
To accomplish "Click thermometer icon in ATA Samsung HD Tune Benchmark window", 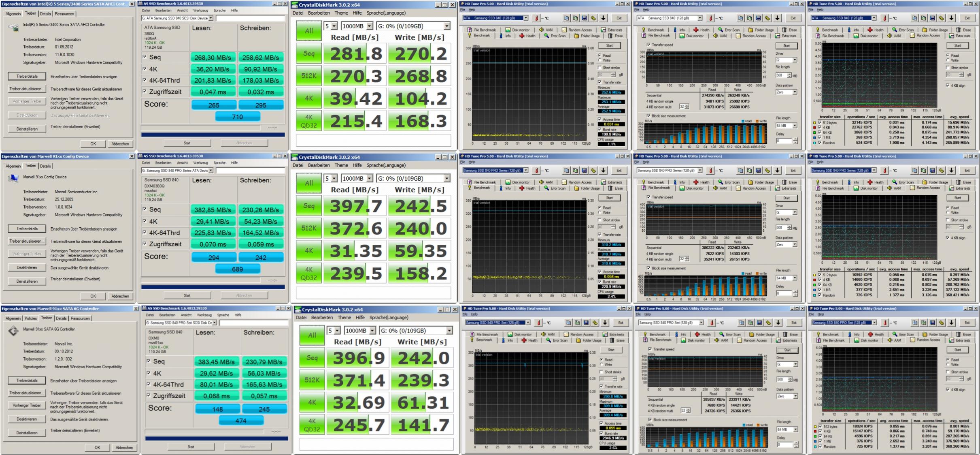I will (536, 18).
